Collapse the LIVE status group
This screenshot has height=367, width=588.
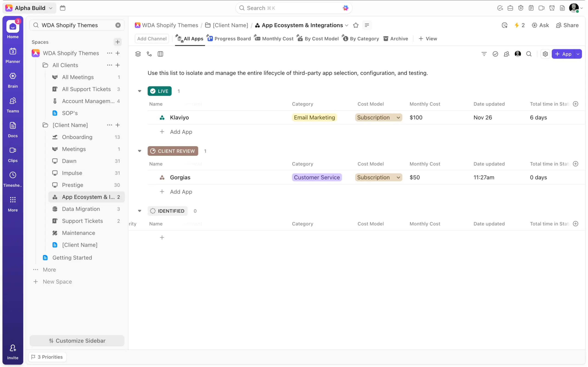[139, 91]
